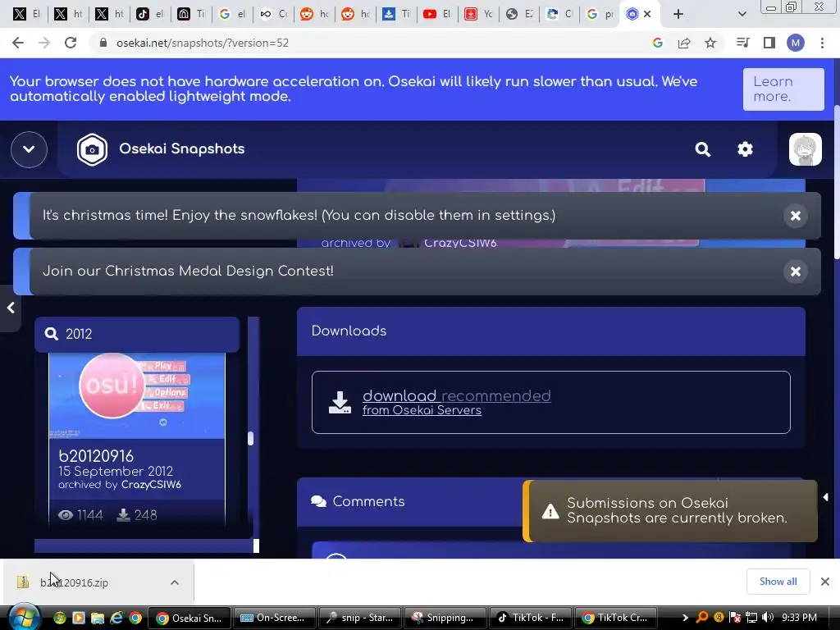
Task: Open a new browser tab
Action: (678, 15)
